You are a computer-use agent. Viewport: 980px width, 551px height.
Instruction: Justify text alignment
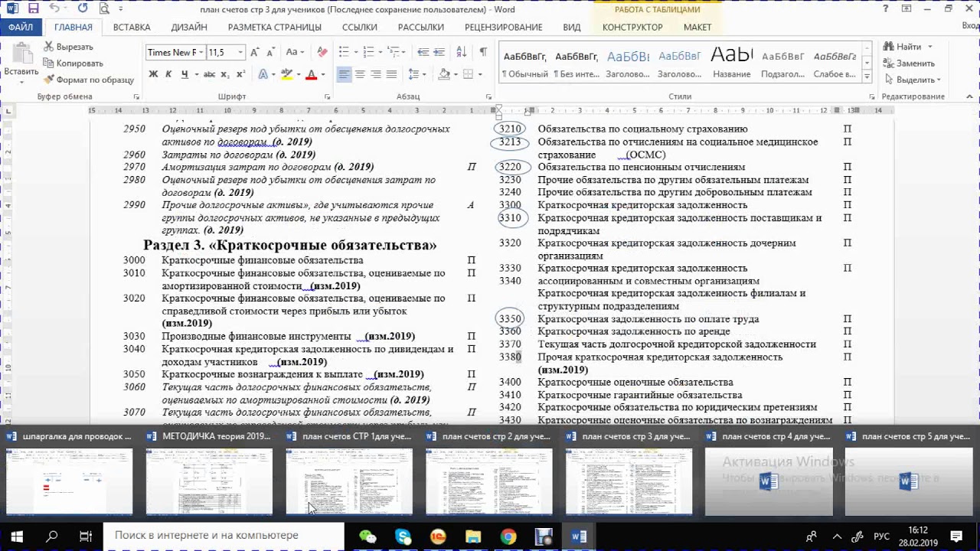click(x=392, y=74)
